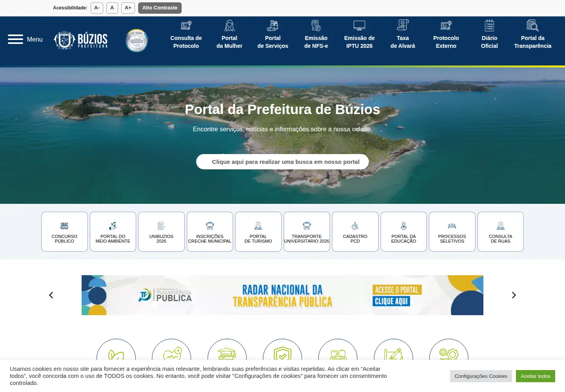Open the Cadastro PCD card
The height and width of the screenshot is (392, 565).
[x=355, y=232]
